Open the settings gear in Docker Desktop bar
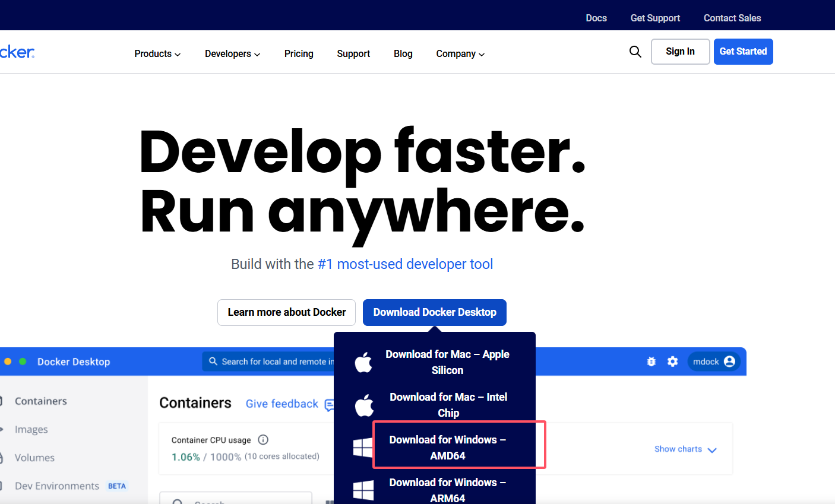This screenshot has width=835, height=504. 673,362
